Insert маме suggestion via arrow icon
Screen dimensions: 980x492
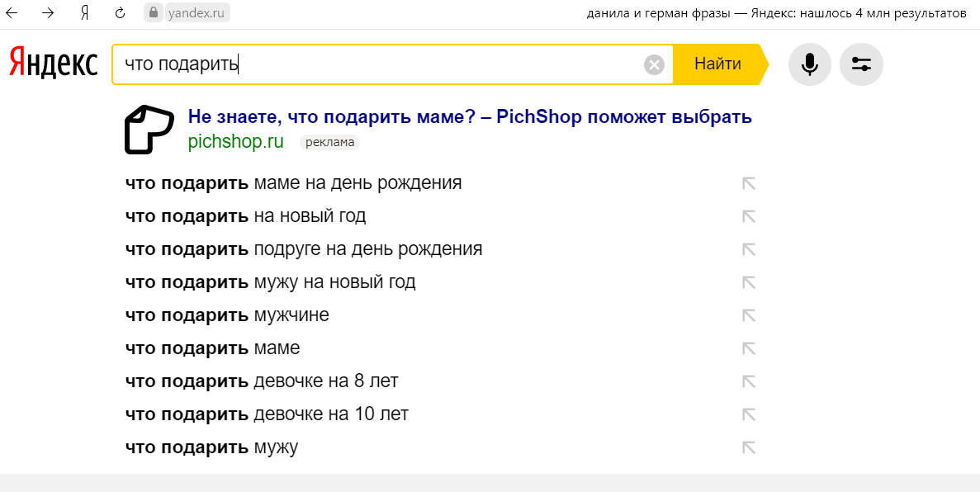748,348
